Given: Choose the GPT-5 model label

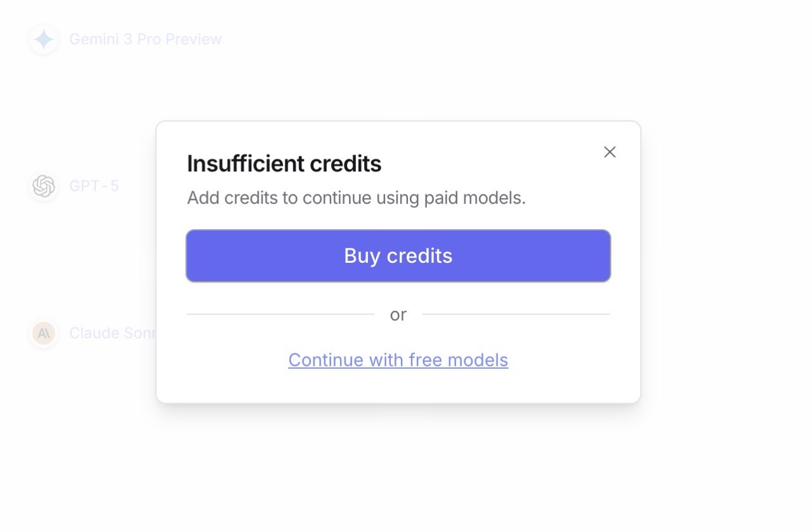Looking at the screenshot, I should click(94, 186).
